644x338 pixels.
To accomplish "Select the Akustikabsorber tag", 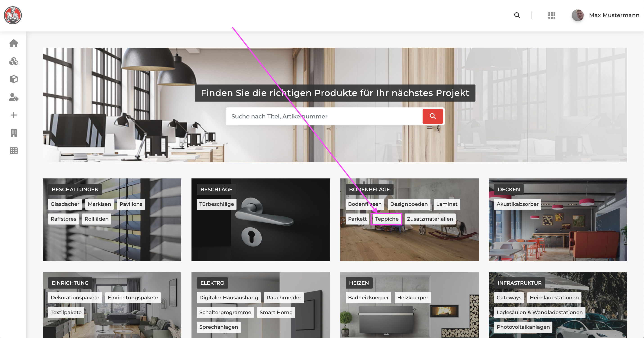I will pyautogui.click(x=518, y=204).
